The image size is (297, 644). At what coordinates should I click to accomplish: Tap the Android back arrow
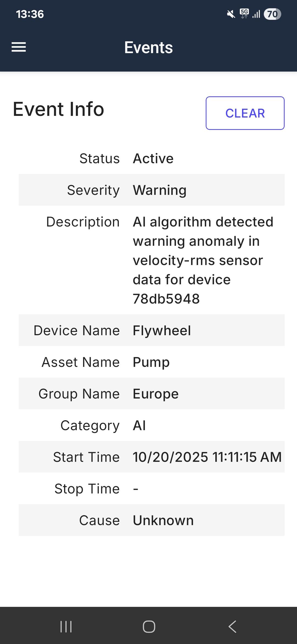[x=232, y=627]
